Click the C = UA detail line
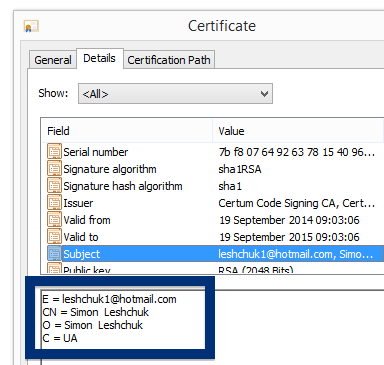This screenshot has height=365, width=384. click(x=60, y=338)
